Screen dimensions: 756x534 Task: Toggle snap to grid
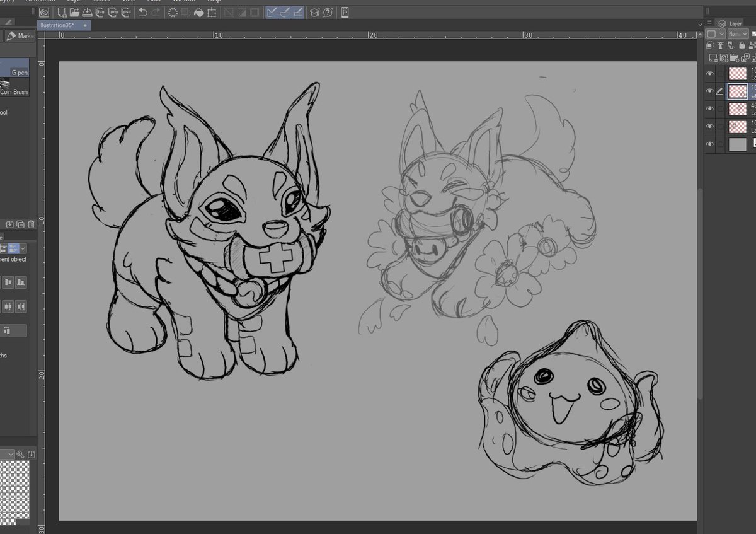[297, 13]
